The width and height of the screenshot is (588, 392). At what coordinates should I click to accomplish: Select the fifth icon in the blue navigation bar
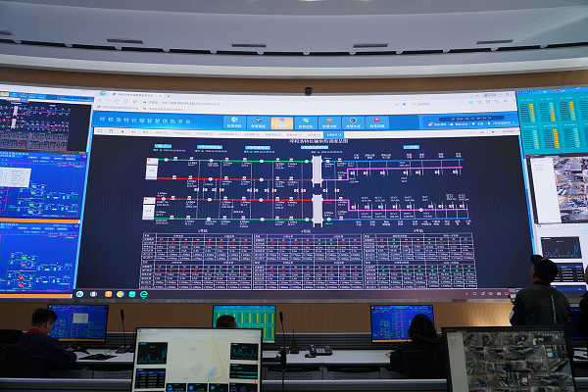coord(330,122)
